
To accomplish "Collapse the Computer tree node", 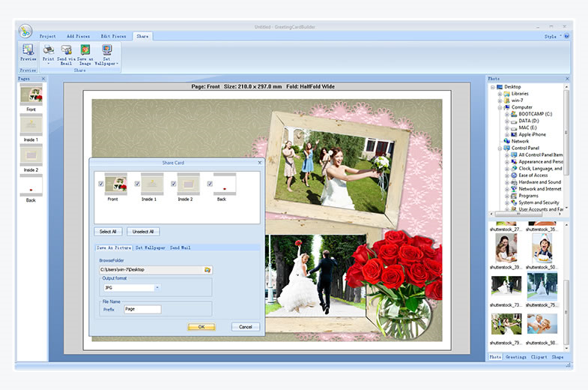I will point(500,107).
